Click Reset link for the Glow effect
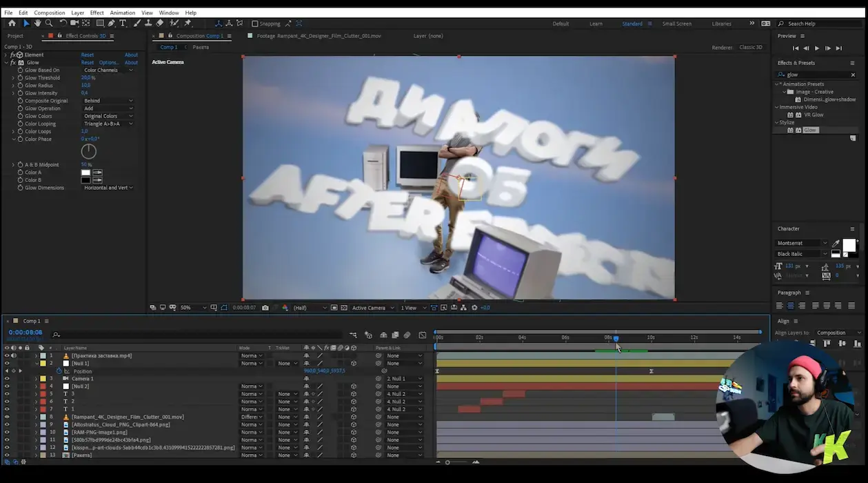The height and width of the screenshot is (483, 868). [x=88, y=63]
